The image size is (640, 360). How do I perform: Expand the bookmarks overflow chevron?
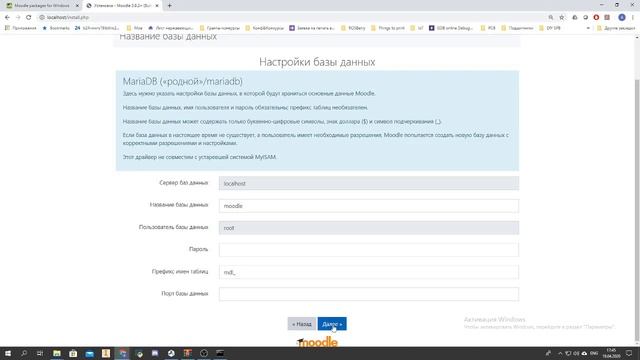[x=588, y=28]
